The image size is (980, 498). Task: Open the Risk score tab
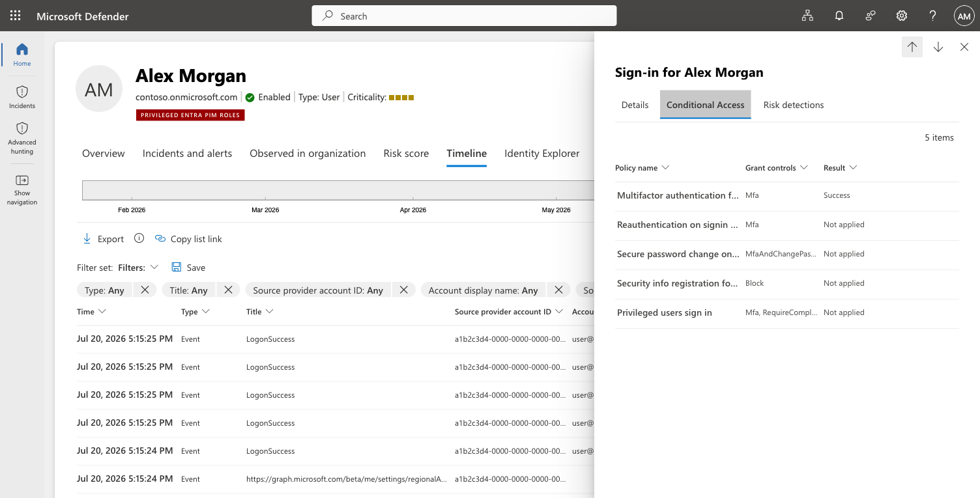click(407, 154)
